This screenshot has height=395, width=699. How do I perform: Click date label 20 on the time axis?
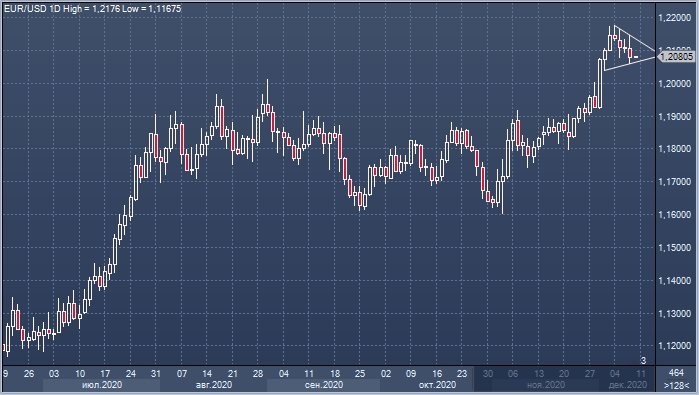point(564,374)
